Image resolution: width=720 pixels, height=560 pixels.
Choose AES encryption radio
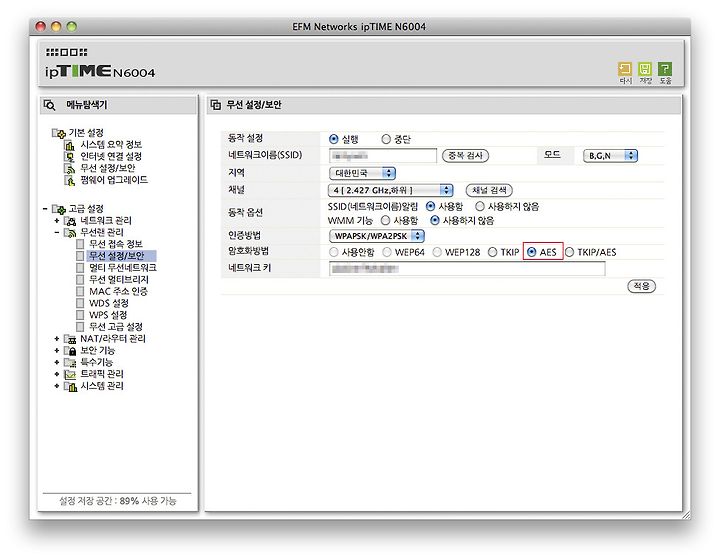[x=532, y=252]
